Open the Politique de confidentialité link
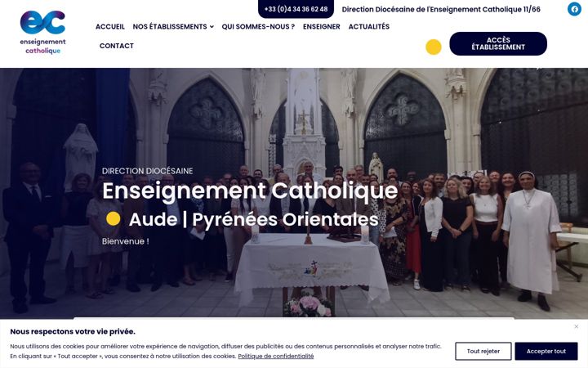This screenshot has height=368, width=588. (276, 356)
